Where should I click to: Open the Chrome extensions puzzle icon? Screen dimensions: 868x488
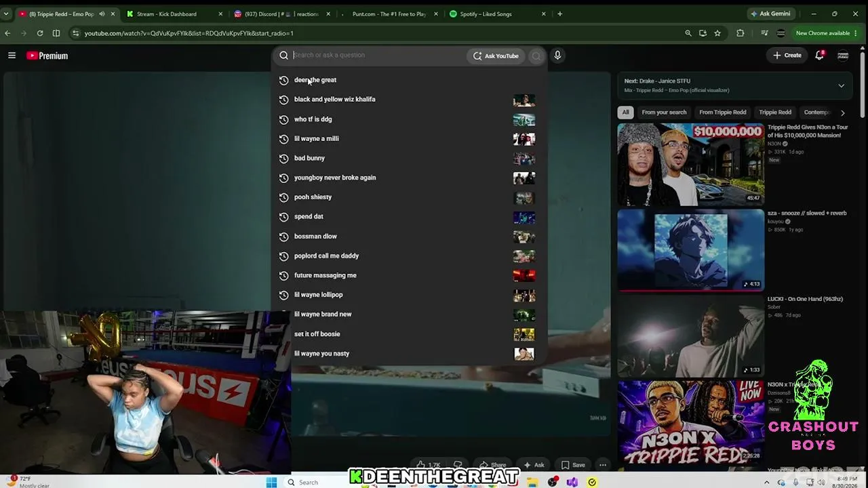click(x=741, y=33)
